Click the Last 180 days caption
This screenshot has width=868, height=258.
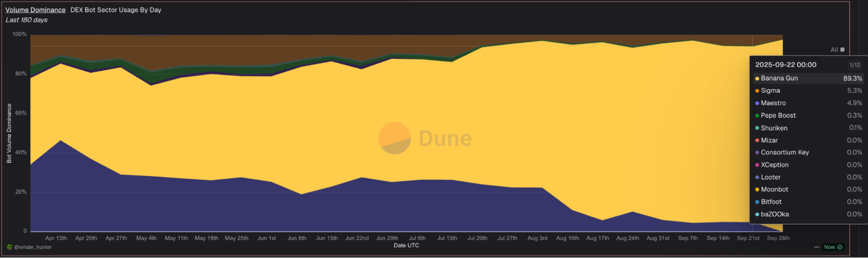coord(26,20)
